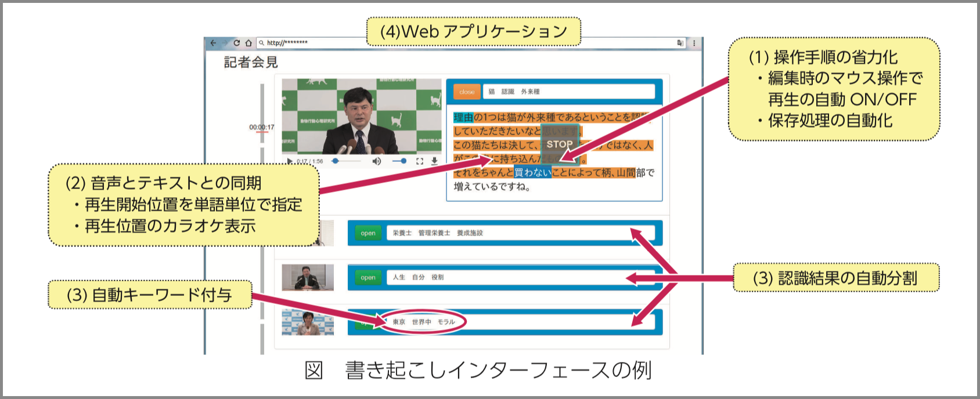980x399 pixels.
Task: Click the 0:17 / 1:56 time display
Action: [310, 161]
